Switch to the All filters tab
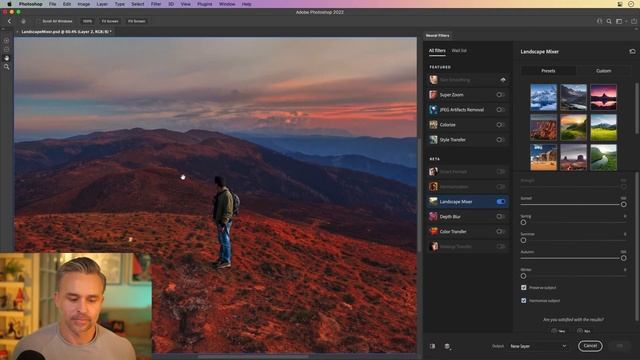 point(437,51)
